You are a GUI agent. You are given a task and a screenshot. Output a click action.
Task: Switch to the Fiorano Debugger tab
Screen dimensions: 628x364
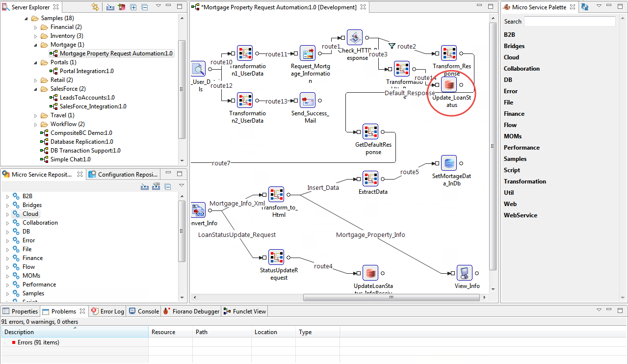(x=191, y=311)
